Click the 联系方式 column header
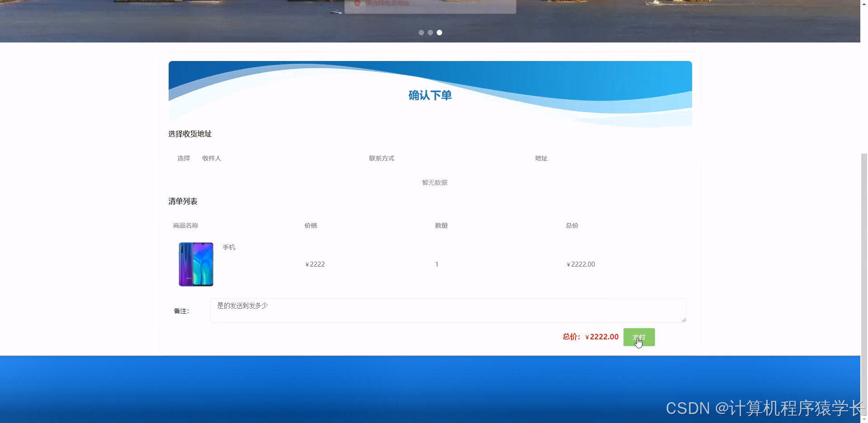 coord(382,158)
